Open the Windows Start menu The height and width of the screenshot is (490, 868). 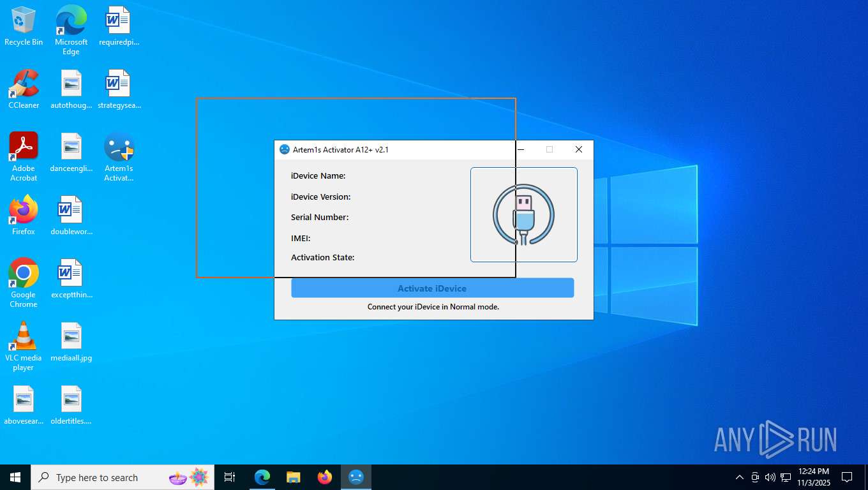coord(15,477)
